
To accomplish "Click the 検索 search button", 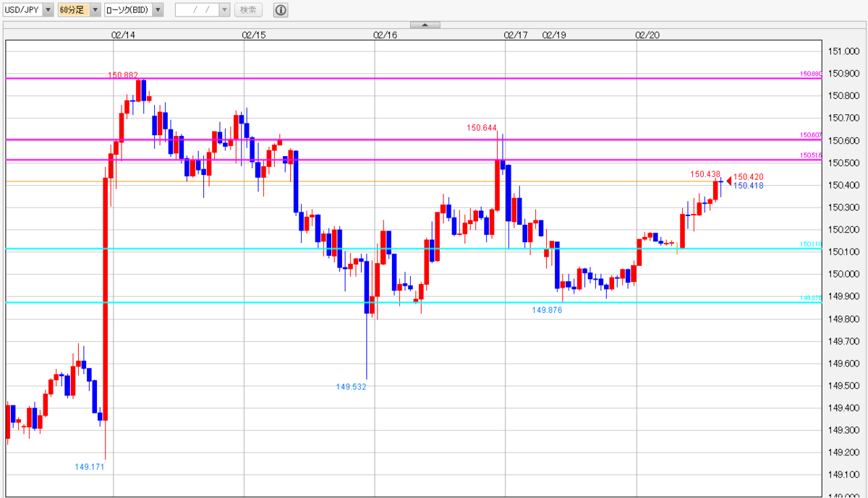I will click(248, 10).
